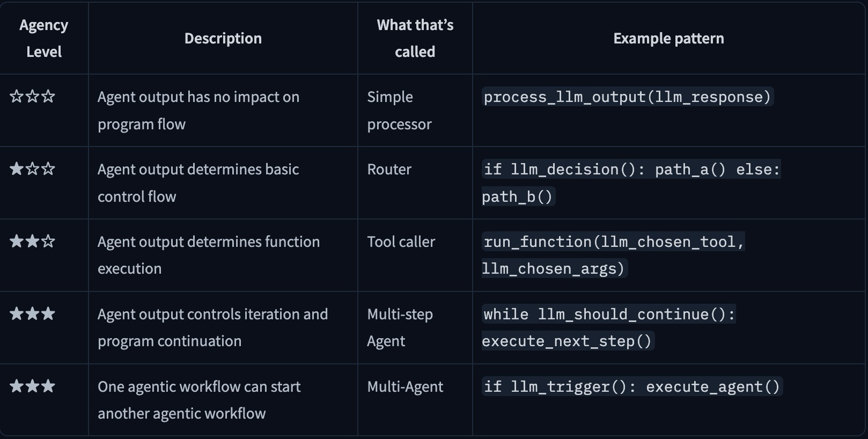Click the Simple processor cell
Screen dimensions: 868x439
click(399, 111)
